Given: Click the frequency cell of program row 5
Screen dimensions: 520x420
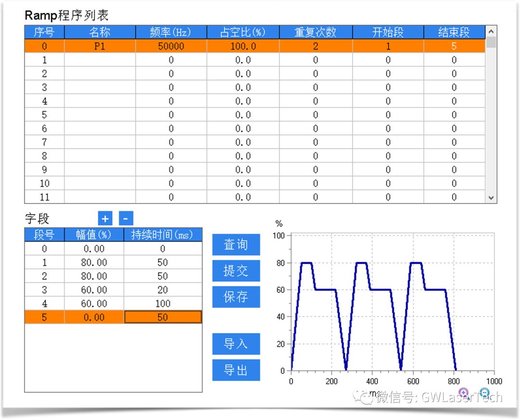Looking at the screenshot, I should click(171, 115).
